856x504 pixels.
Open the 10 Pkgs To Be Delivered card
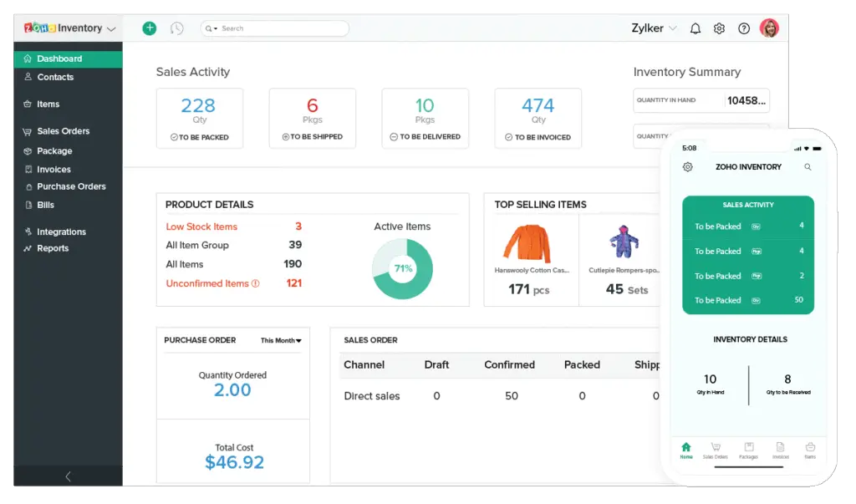pos(425,119)
